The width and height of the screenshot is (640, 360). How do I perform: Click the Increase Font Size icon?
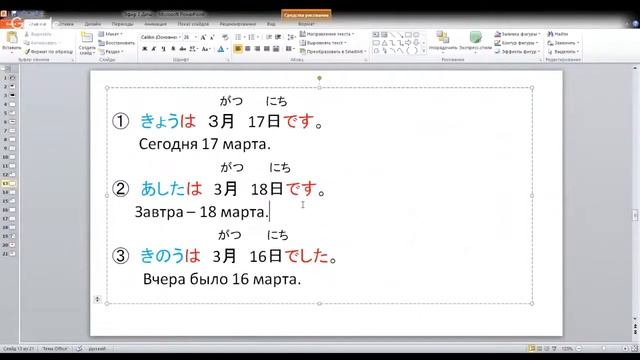click(x=203, y=37)
